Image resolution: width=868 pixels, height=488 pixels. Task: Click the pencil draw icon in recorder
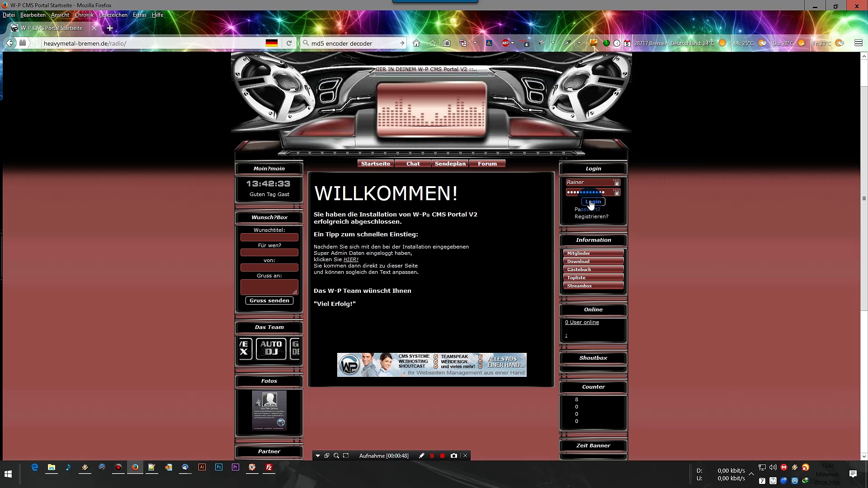tap(421, 455)
